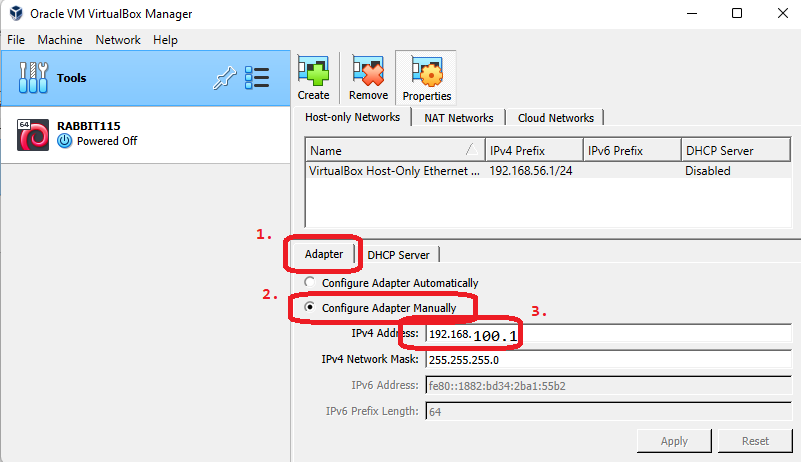Select the VirtualBox Host-Only Ethernet adapter row
Viewport: 801px width, 462px height.
click(548, 171)
